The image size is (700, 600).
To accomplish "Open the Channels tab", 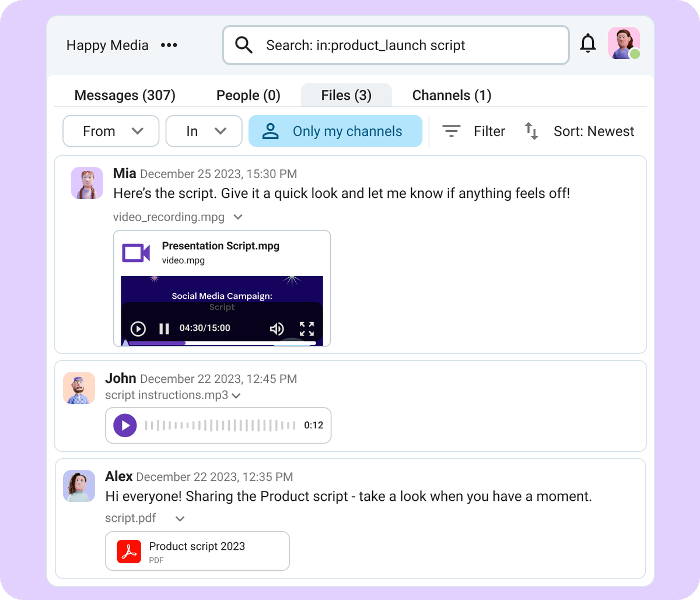I will coord(451,95).
